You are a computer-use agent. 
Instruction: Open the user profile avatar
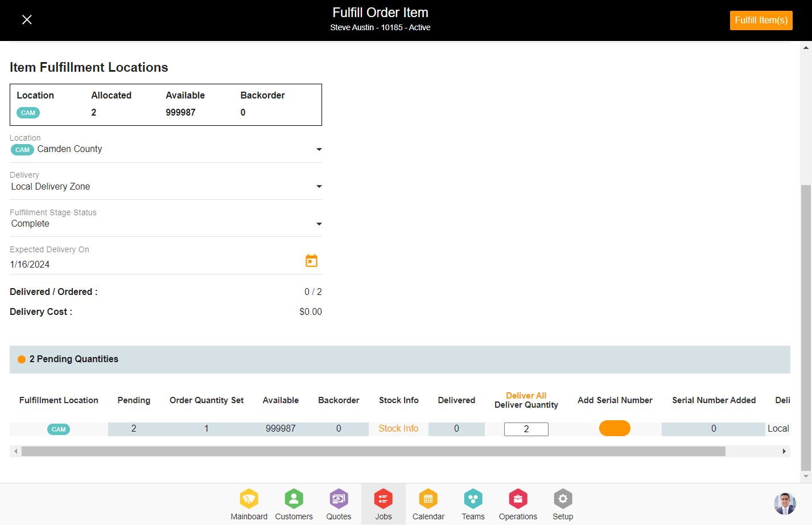click(785, 503)
